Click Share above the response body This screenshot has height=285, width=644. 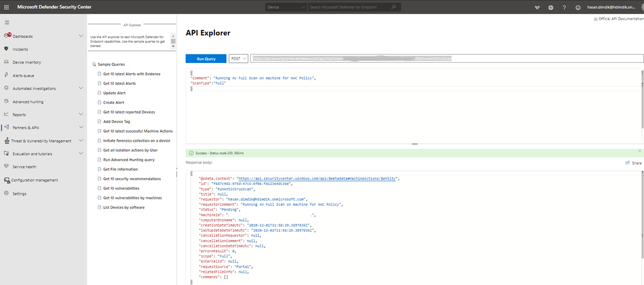pyautogui.click(x=633, y=163)
